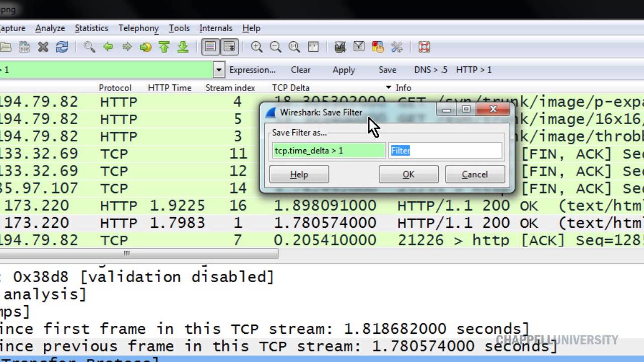
Task: Jump to last packet icon
Action: [x=183, y=47]
